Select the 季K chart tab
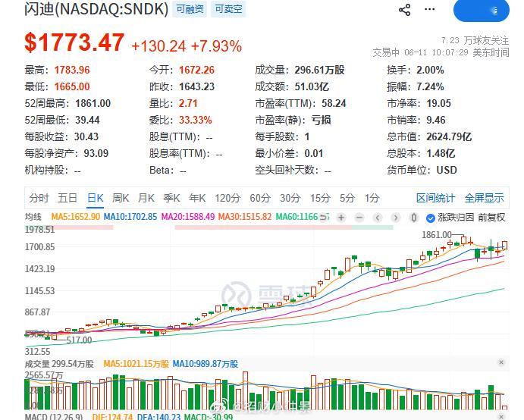Image resolution: width=524 pixels, height=420 pixels. coord(171,198)
